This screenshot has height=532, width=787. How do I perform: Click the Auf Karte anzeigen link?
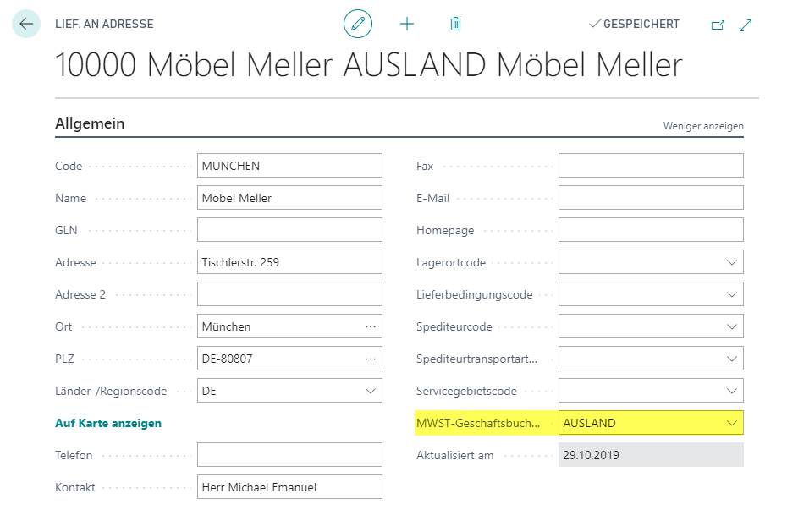108,423
